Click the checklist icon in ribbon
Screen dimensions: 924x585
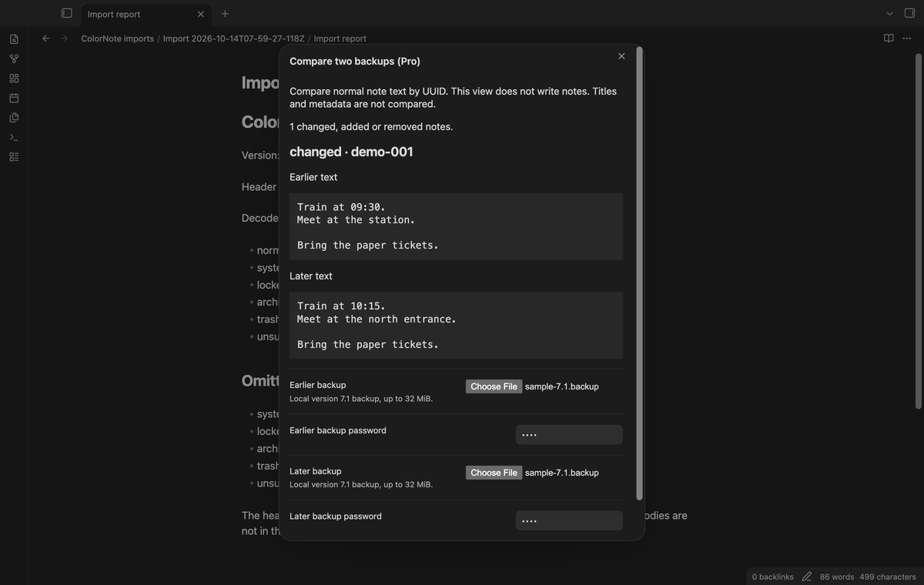click(x=14, y=157)
